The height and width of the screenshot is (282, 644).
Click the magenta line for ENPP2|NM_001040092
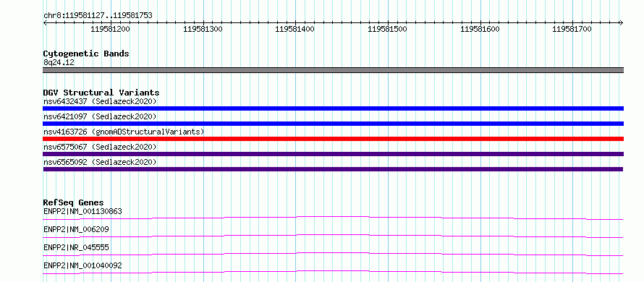(x=333, y=272)
